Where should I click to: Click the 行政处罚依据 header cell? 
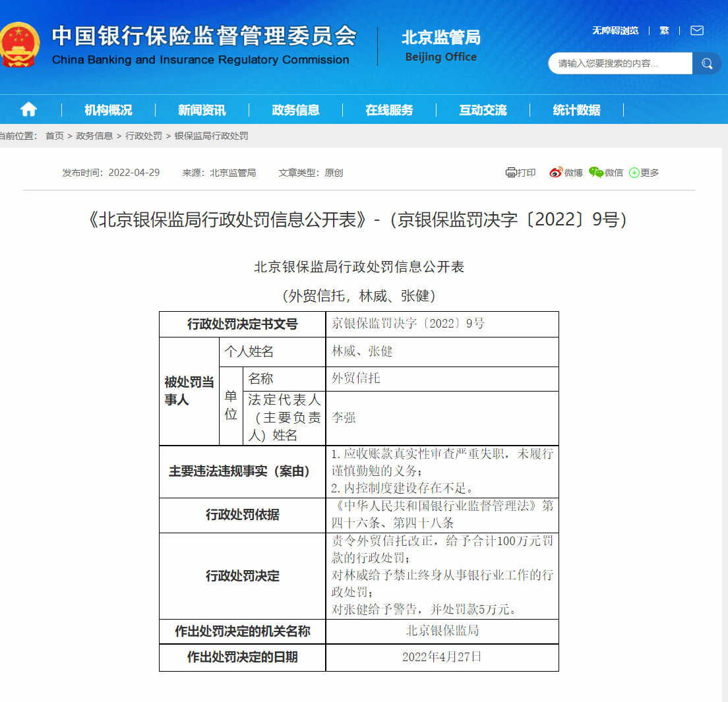point(243,515)
